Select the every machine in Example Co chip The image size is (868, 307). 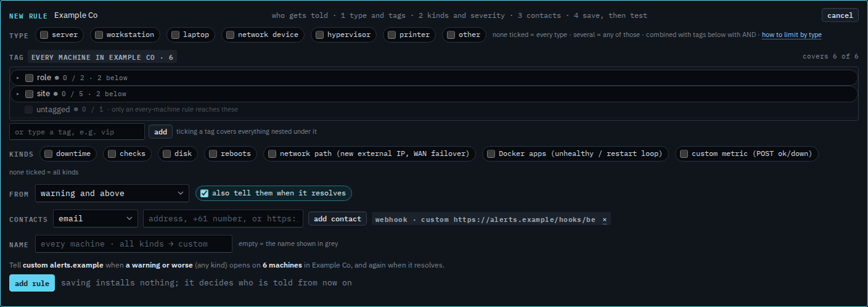[102, 57]
